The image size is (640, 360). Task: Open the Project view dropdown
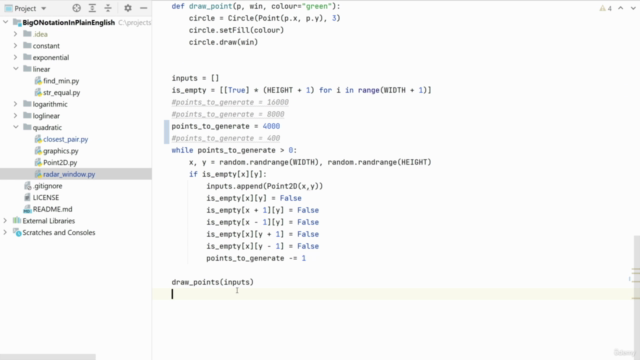tap(43, 9)
